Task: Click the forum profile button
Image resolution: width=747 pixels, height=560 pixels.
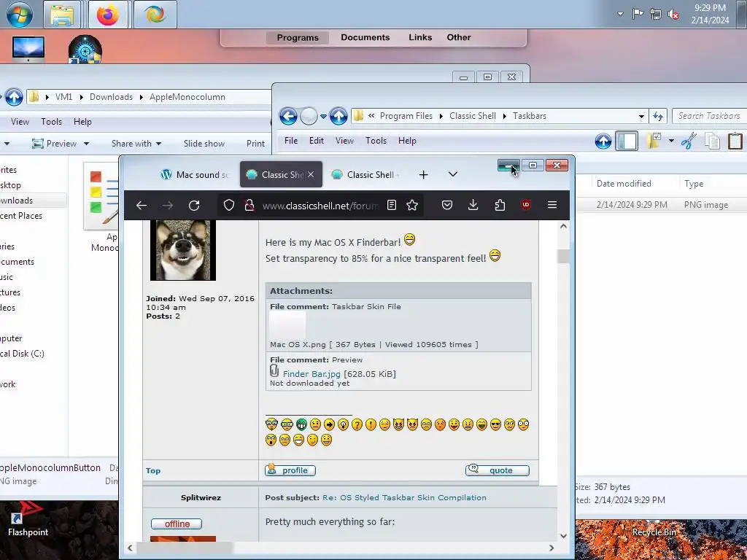Action: (x=290, y=470)
